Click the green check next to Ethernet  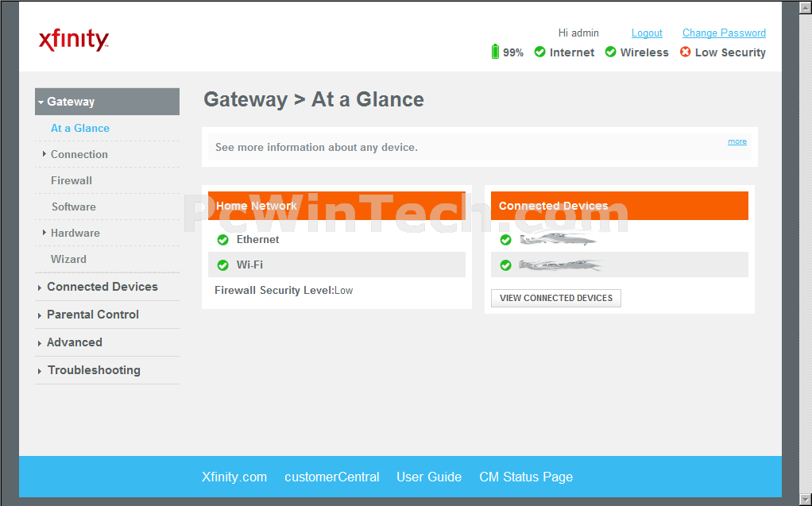(222, 240)
